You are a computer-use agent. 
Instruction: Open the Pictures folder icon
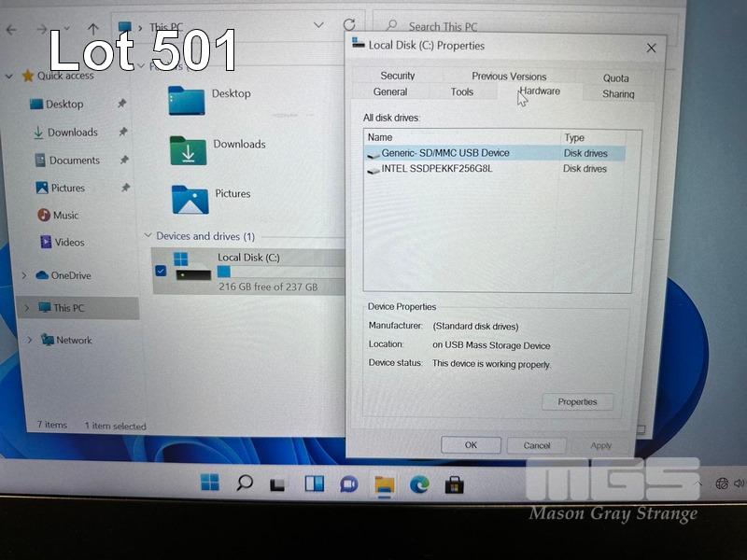tap(190, 199)
